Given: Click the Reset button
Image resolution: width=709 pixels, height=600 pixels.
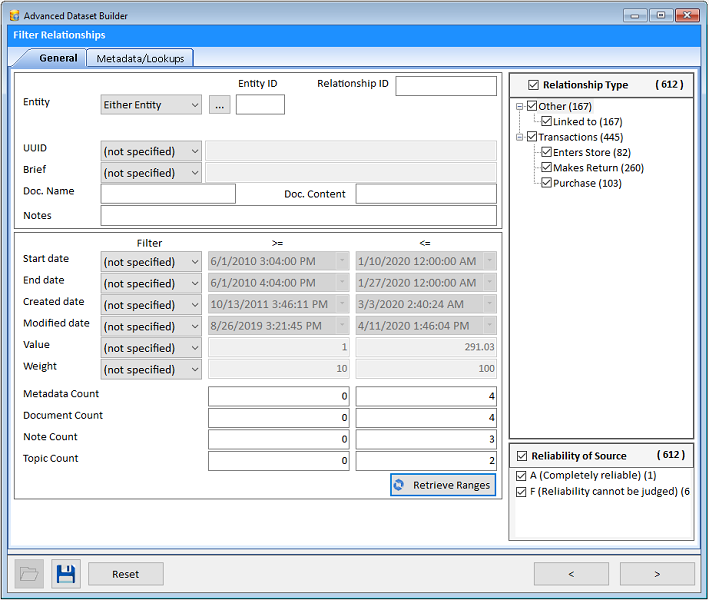Looking at the screenshot, I should (126, 574).
